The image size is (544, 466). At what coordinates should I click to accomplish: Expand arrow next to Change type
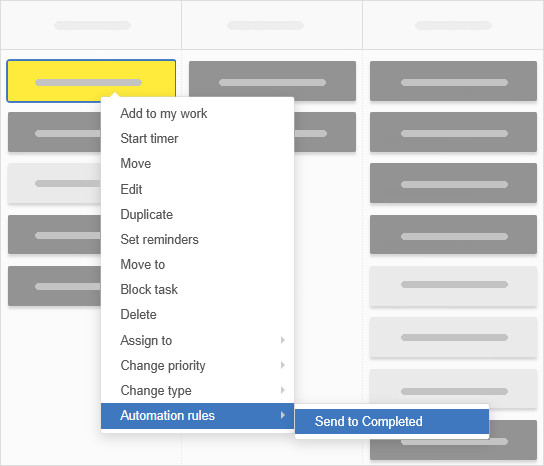click(283, 390)
